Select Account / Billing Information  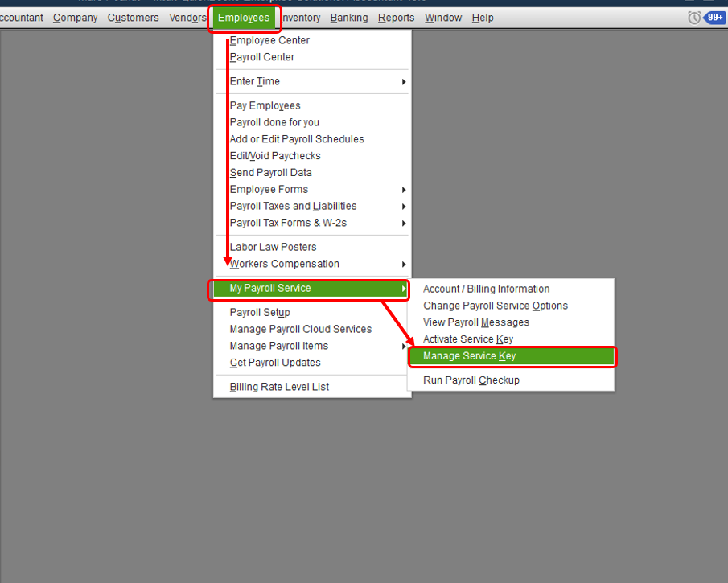pyautogui.click(x=511, y=289)
